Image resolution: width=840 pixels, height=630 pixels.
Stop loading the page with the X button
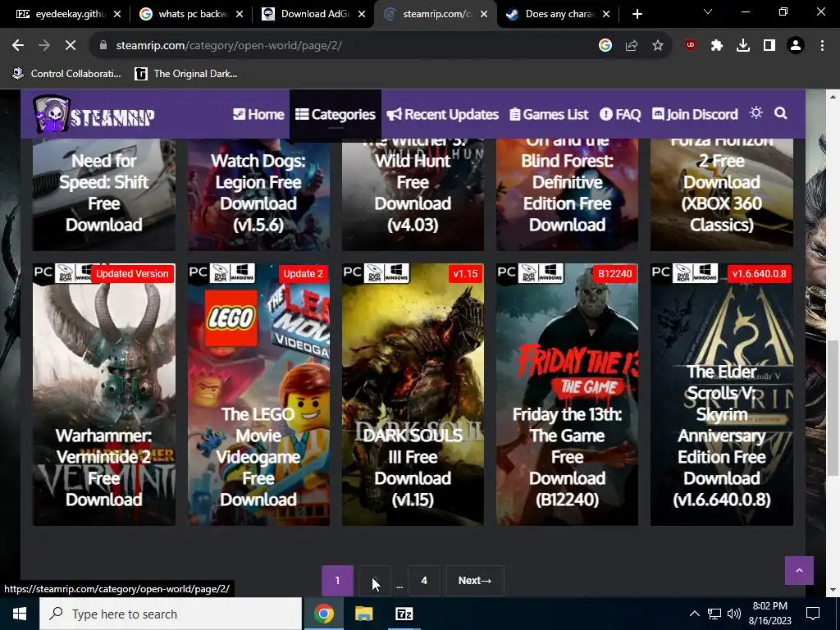coord(71,46)
